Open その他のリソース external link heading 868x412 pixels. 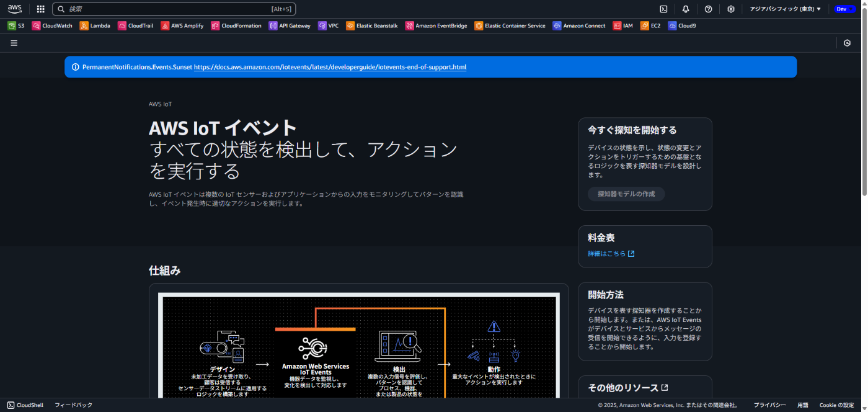(x=627, y=388)
